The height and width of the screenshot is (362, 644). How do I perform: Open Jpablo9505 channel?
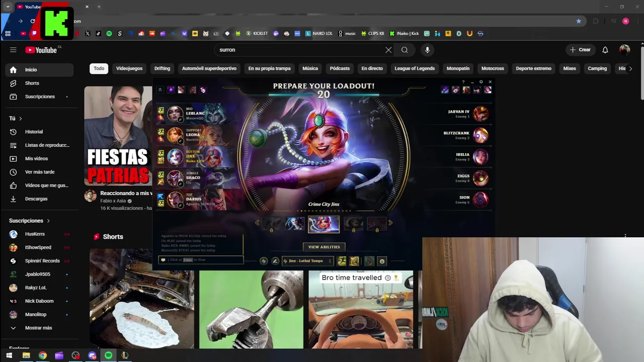pyautogui.click(x=40, y=274)
